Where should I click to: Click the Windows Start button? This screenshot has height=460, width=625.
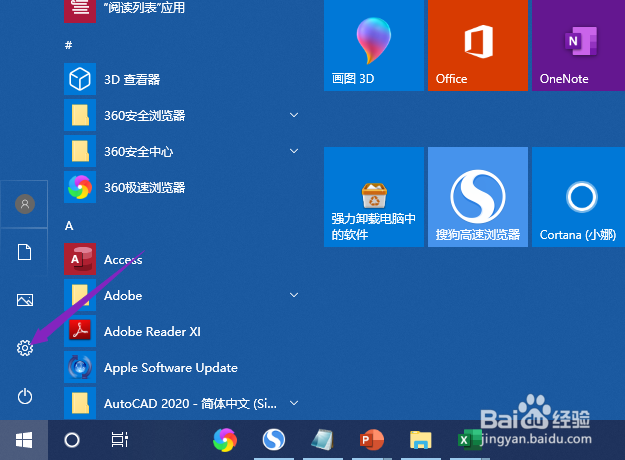(24, 440)
